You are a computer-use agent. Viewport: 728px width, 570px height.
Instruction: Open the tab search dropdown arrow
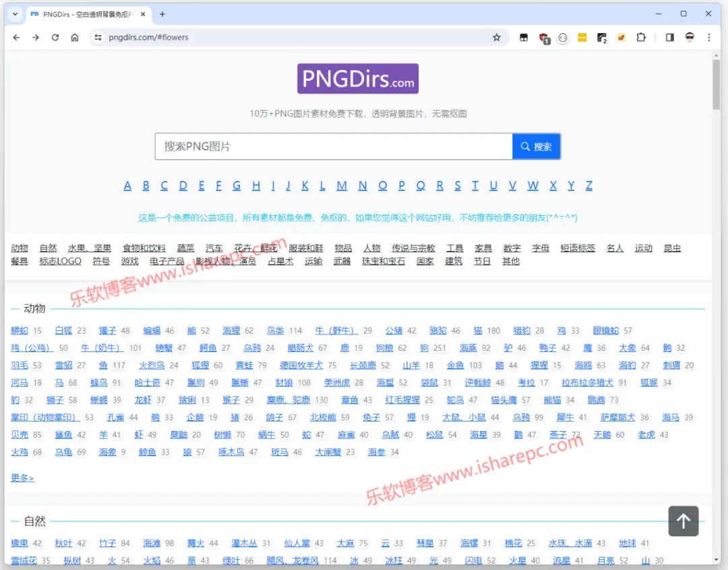[16, 14]
